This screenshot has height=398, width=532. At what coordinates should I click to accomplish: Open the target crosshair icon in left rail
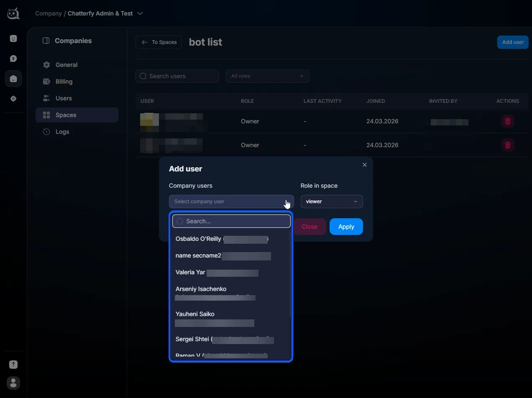(13, 99)
